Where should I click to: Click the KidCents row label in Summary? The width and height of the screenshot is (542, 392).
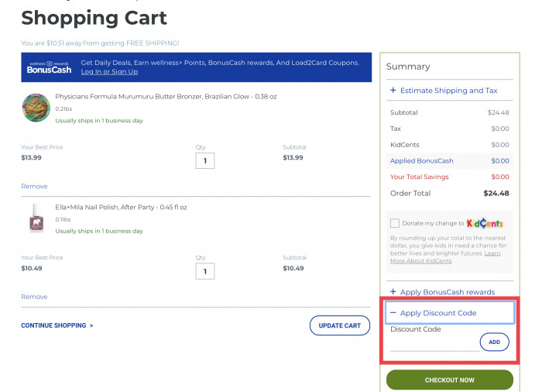point(404,145)
